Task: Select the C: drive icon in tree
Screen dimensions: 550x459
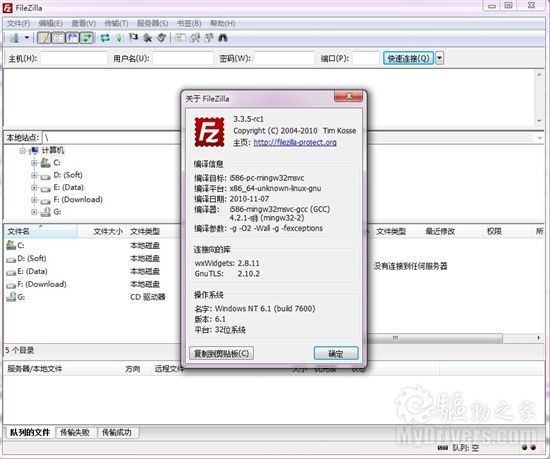Action: tap(46, 163)
